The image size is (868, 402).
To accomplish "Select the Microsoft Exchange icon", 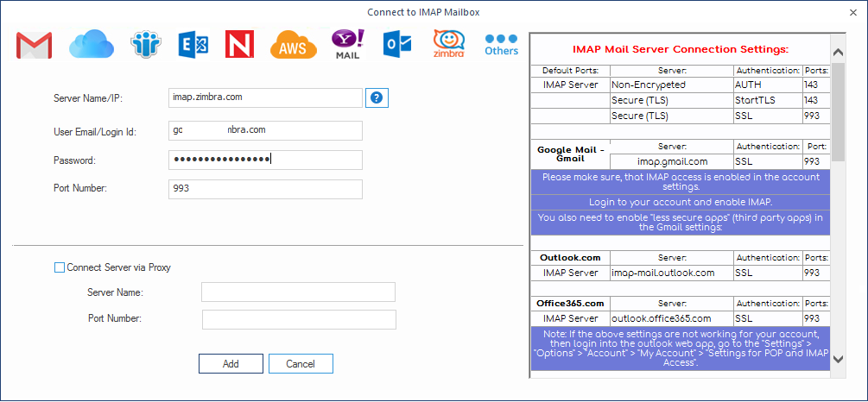I will click(x=193, y=44).
